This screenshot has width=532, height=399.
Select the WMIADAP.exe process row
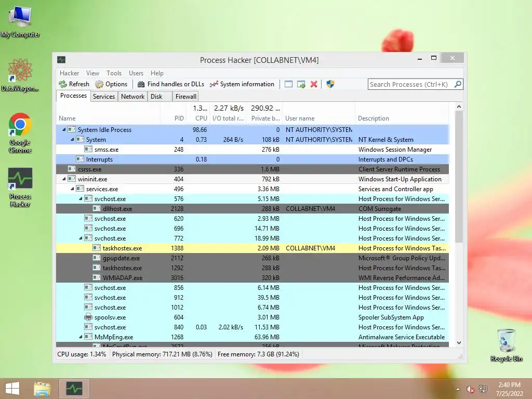(x=252, y=277)
